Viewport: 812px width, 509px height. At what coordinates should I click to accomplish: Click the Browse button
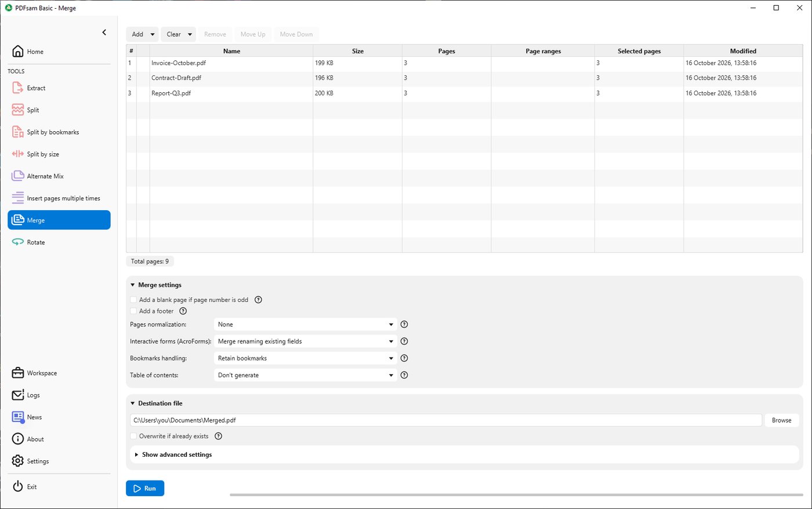(781, 420)
